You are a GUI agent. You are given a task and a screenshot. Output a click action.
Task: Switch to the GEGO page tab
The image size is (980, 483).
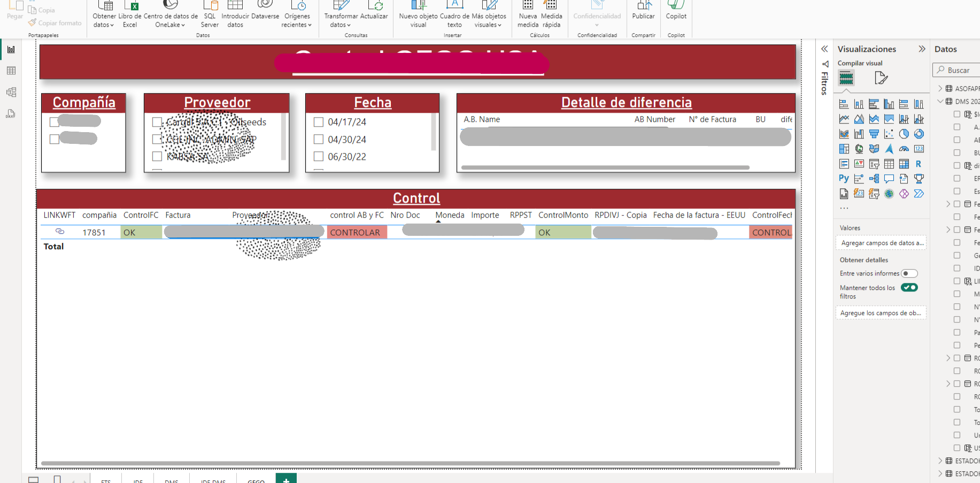click(256, 480)
